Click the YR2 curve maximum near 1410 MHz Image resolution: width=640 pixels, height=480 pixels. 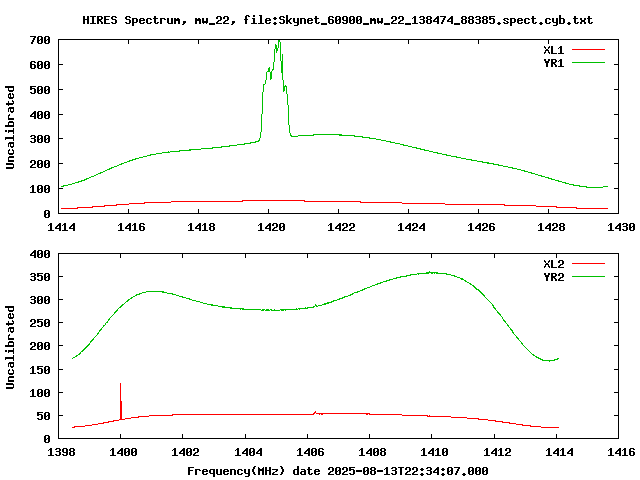click(x=431, y=272)
